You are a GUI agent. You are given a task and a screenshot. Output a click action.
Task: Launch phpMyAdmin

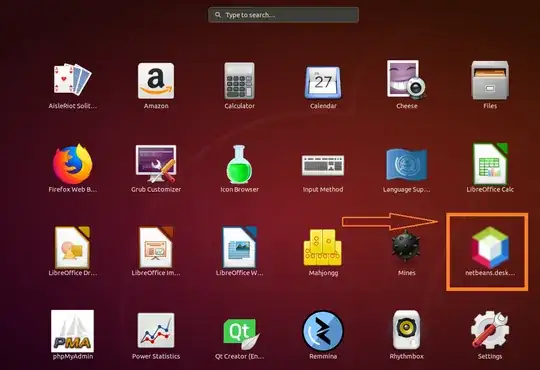pyautogui.click(x=72, y=331)
